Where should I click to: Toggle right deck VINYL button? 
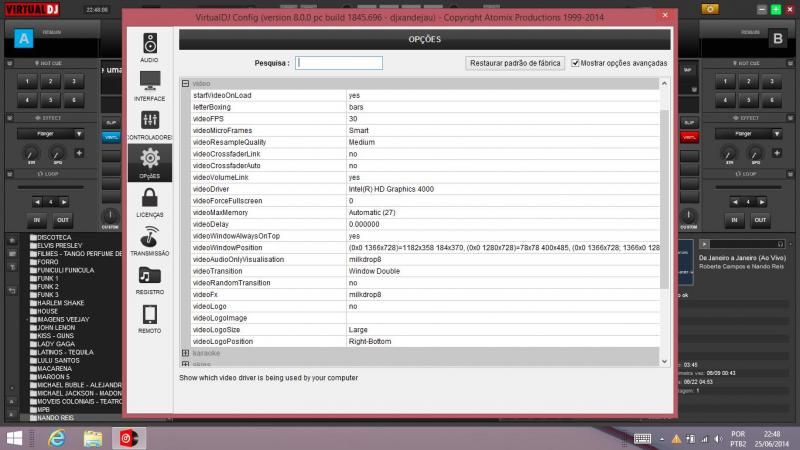689,137
